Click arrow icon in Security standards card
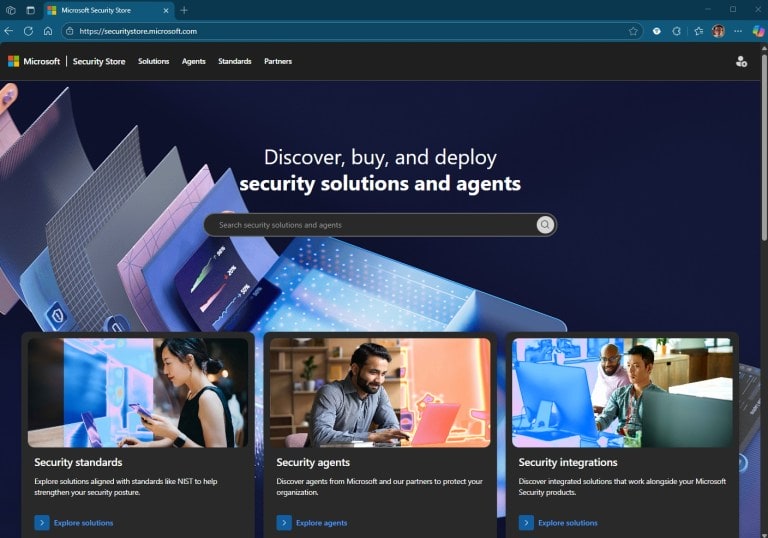 click(x=42, y=523)
